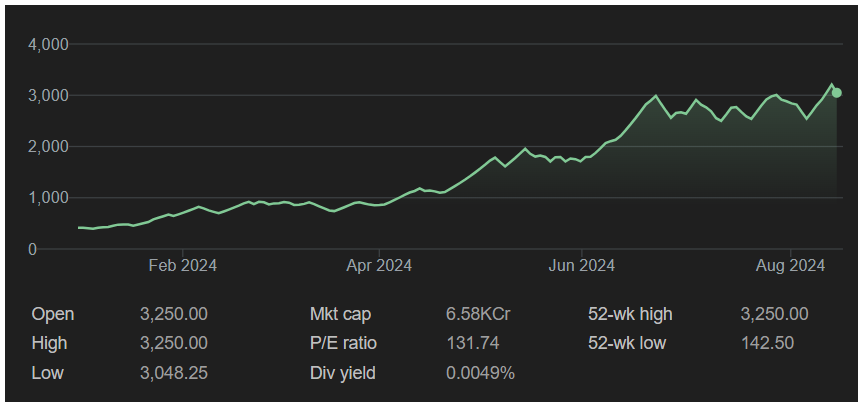Click the P/E ratio label

343,343
